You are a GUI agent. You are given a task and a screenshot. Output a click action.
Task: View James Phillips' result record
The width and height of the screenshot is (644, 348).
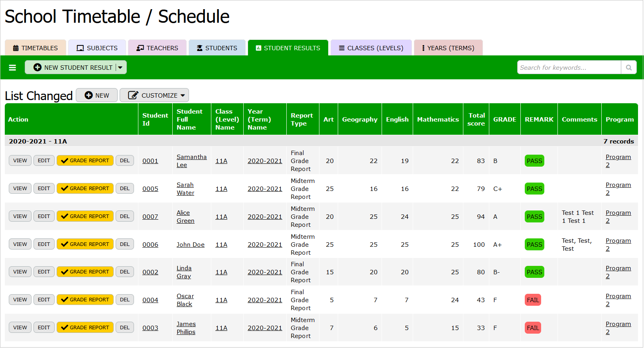coord(20,328)
